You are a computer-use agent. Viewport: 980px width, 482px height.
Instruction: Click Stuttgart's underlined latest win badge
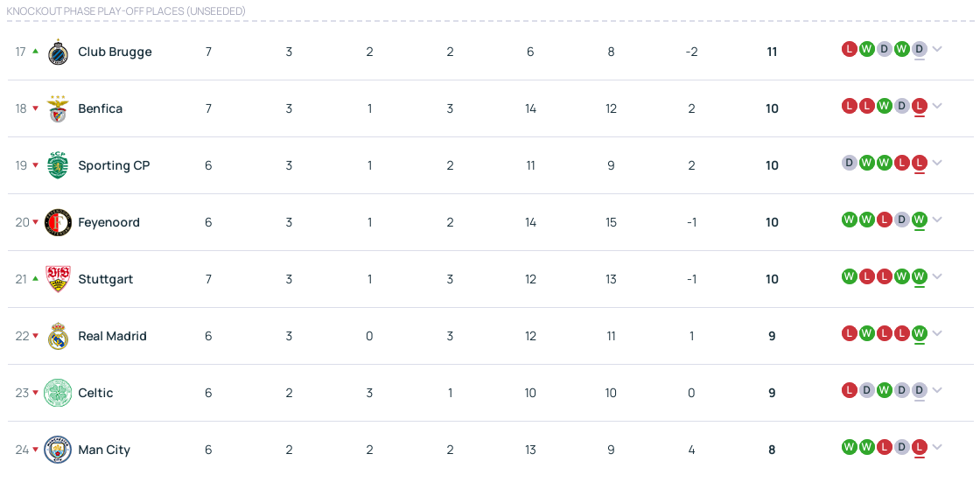(919, 276)
